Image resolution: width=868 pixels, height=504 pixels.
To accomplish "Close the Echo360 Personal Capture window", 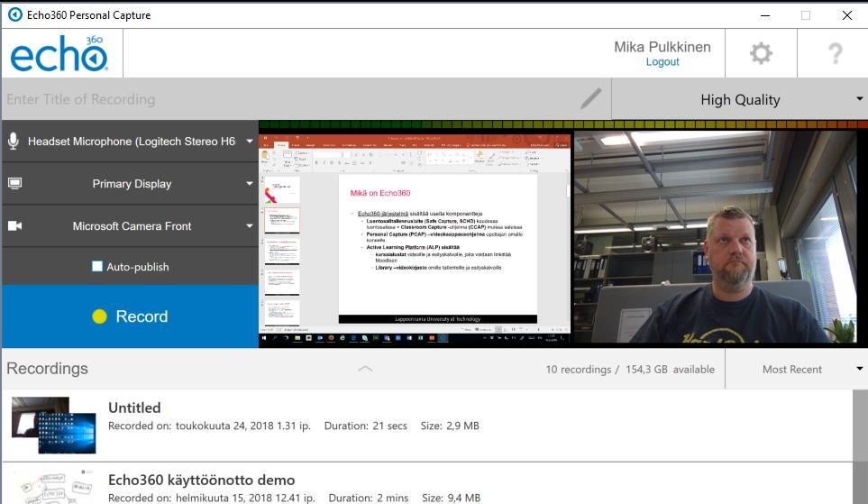I will coord(847,15).
